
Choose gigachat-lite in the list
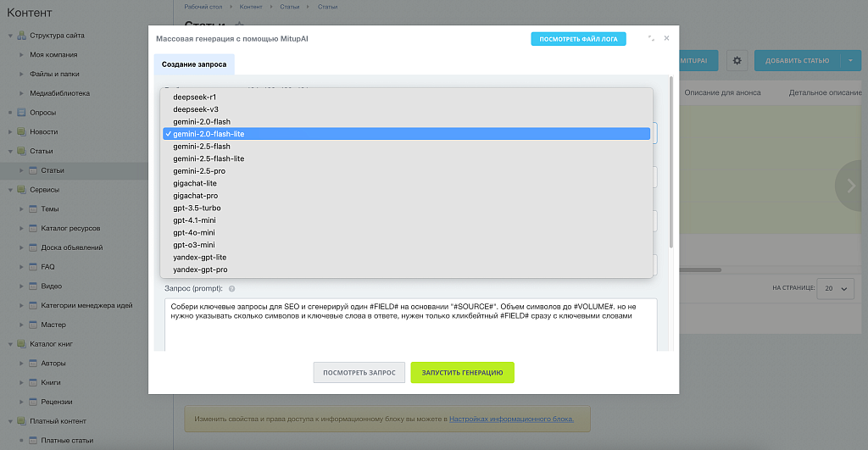(x=195, y=183)
